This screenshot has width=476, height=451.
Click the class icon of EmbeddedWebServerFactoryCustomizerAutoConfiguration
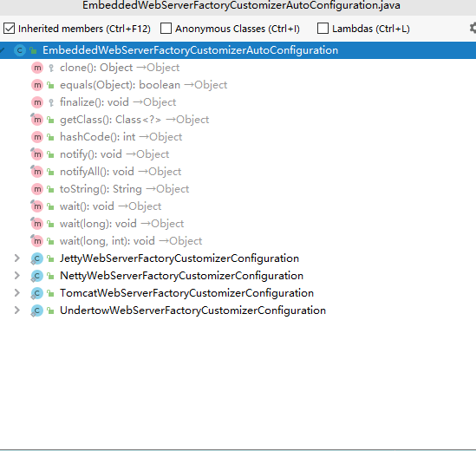click(x=20, y=50)
